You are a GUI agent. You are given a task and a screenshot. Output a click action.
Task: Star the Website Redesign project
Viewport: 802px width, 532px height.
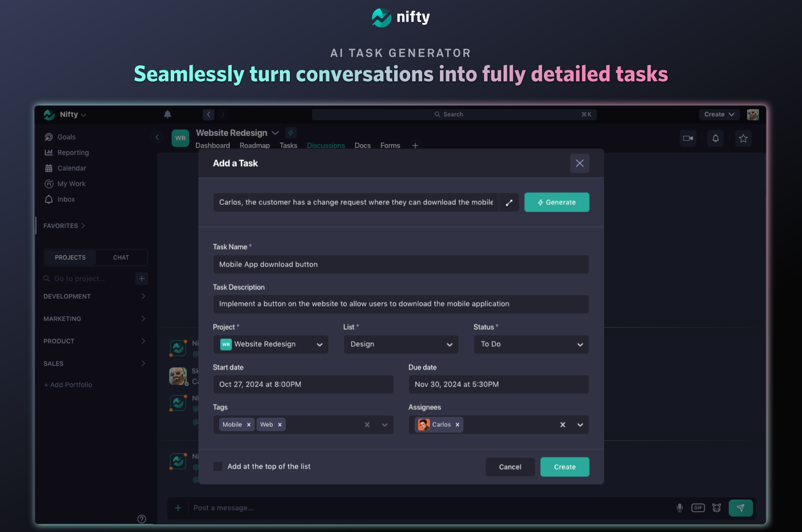coord(743,138)
